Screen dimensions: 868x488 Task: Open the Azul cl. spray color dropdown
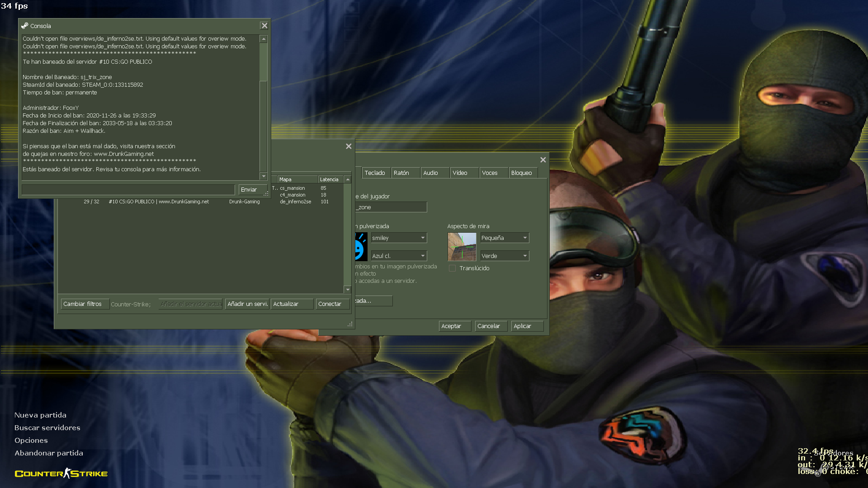399,256
